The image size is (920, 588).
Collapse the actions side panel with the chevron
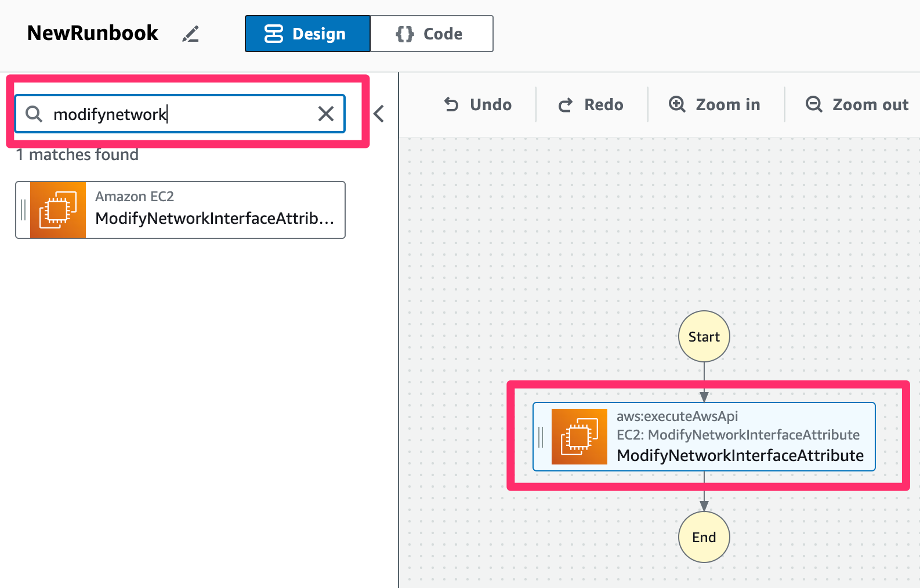coord(379,114)
